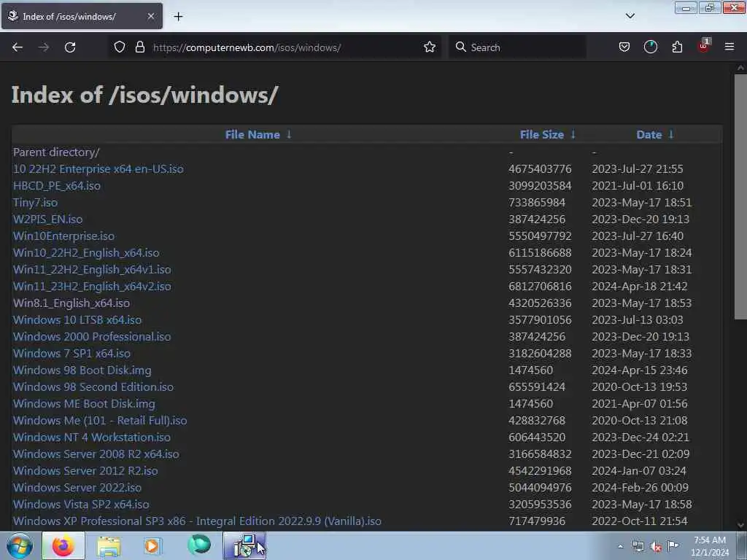Viewport: 747px width, 560px height.
Task: Click the scrollbar down arrow
Action: (740, 525)
